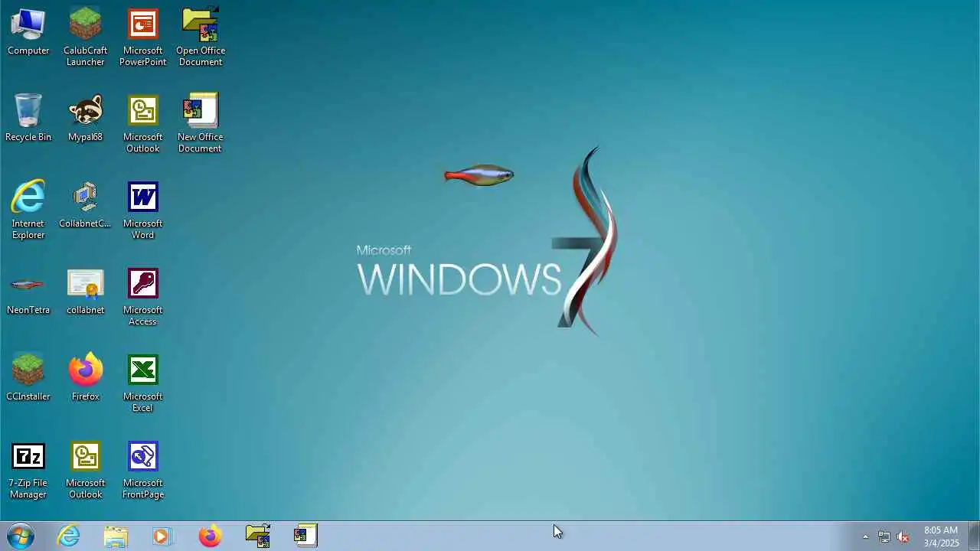The width and height of the screenshot is (980, 551).
Task: Select the CollabnetC... desktop icon
Action: [85, 205]
